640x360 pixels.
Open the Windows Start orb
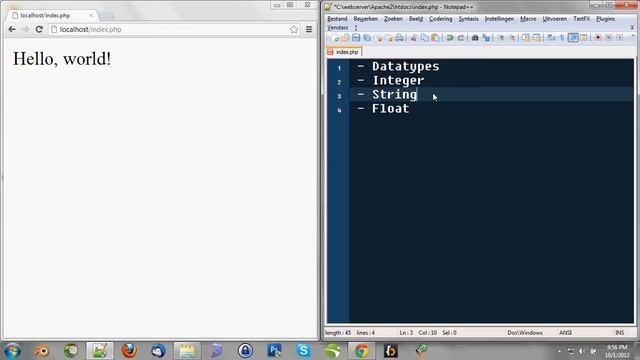point(12,351)
